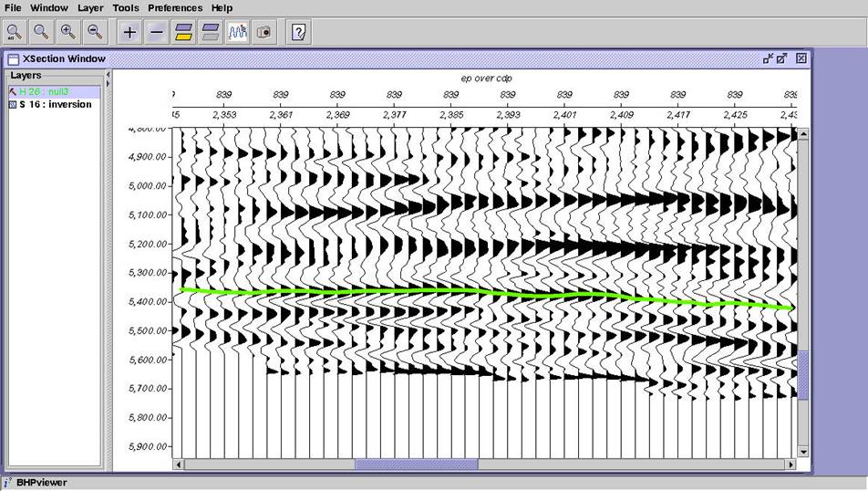Open the Help menu
Image resolution: width=868 pixels, height=491 pixels.
(x=222, y=8)
